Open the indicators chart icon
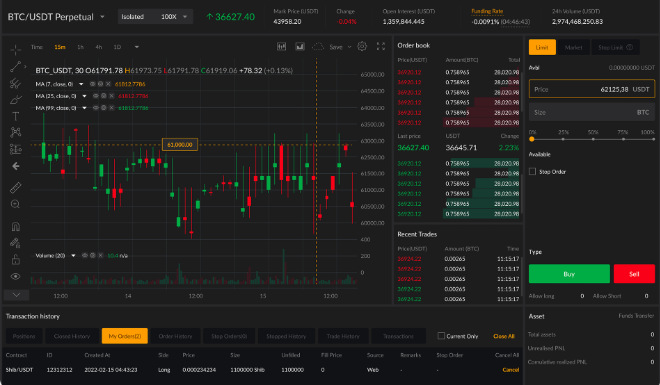 pyautogui.click(x=300, y=47)
